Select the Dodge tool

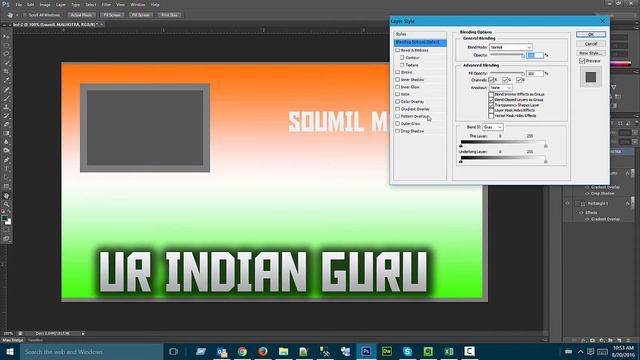click(6, 151)
